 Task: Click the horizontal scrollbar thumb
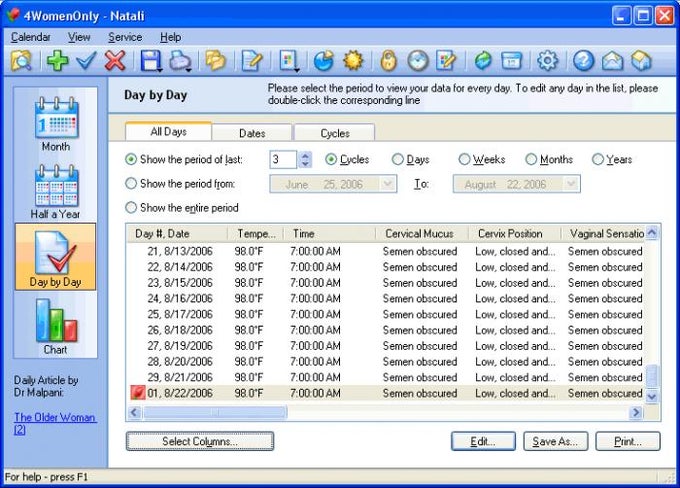tap(215, 412)
